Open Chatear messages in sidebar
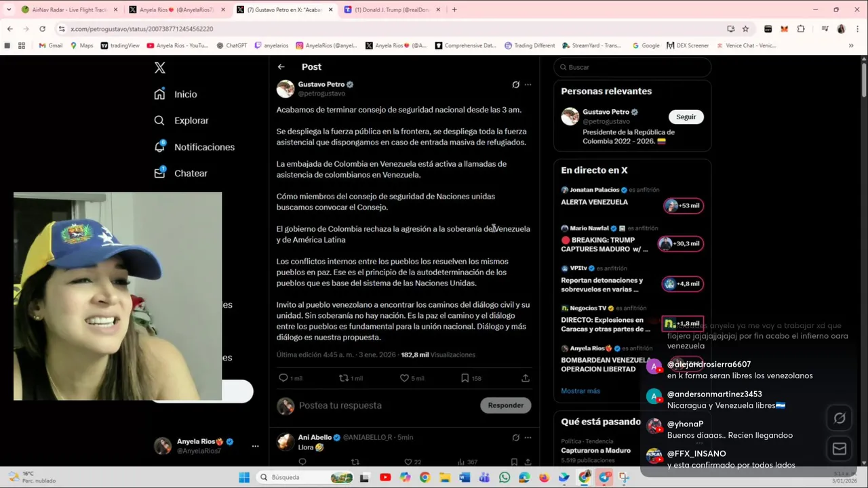868x488 pixels. click(181, 174)
